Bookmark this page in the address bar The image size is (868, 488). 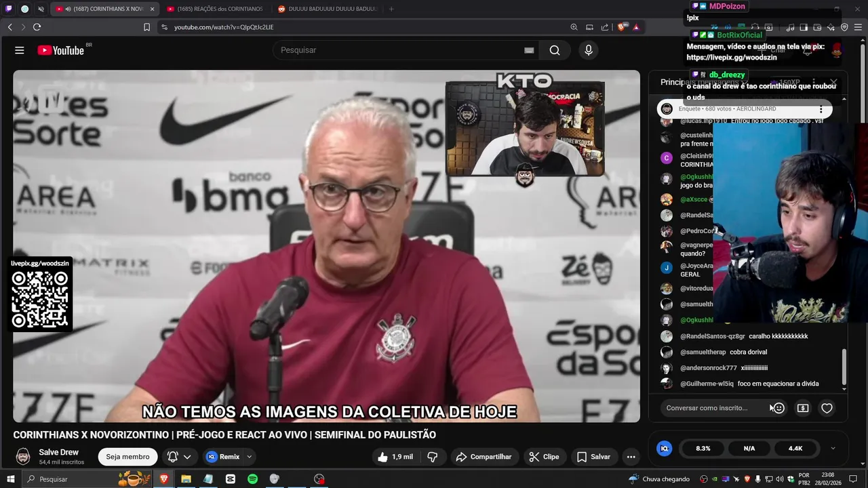coord(146,27)
